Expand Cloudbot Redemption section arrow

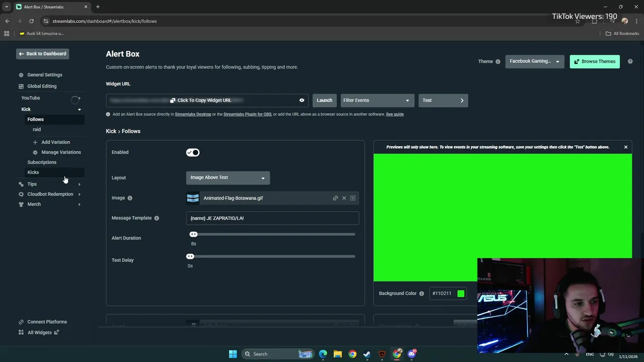tap(79, 194)
